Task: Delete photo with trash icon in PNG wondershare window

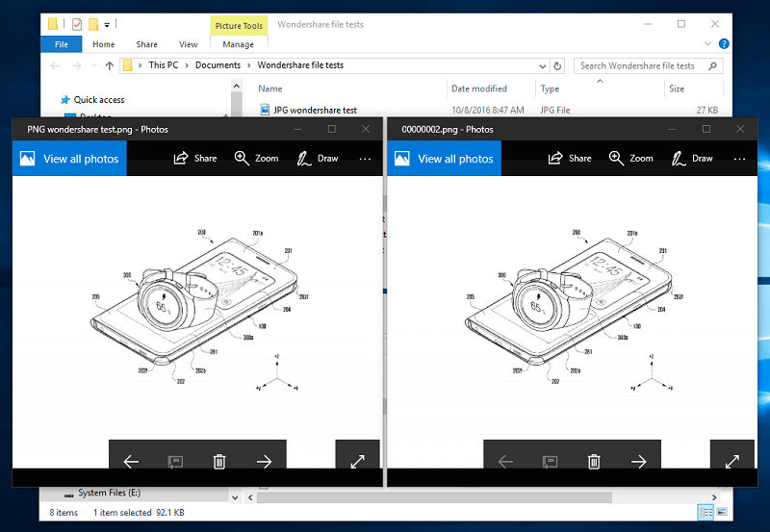Action: [219, 462]
